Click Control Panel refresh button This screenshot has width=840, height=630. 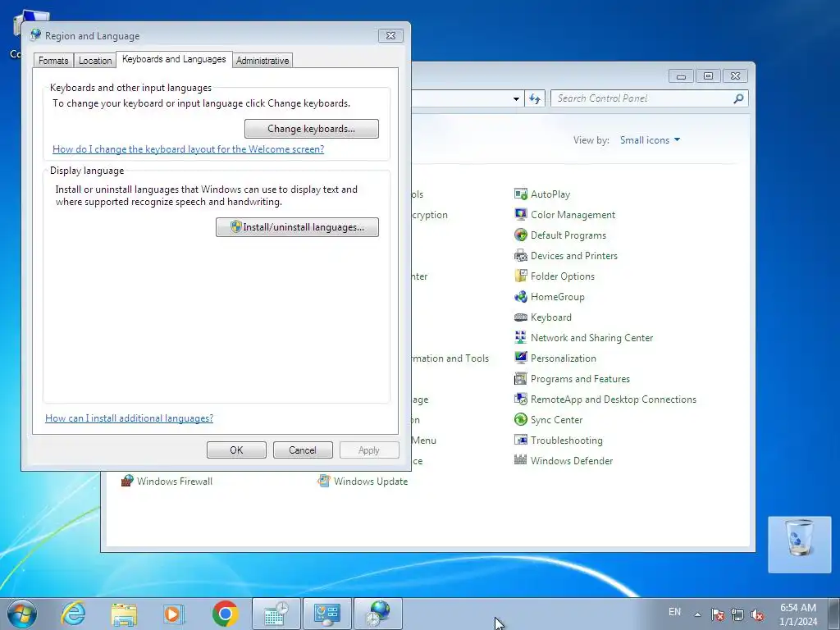point(535,98)
